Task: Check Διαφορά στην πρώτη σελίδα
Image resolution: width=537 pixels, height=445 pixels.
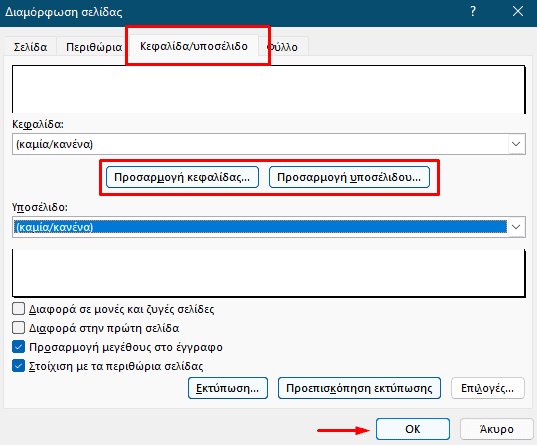Action: (x=18, y=328)
